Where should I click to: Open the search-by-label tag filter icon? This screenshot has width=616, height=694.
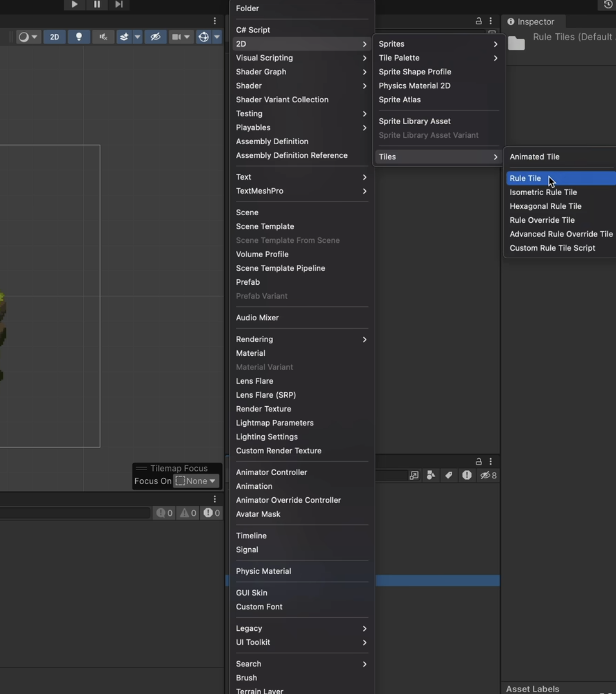coord(448,476)
